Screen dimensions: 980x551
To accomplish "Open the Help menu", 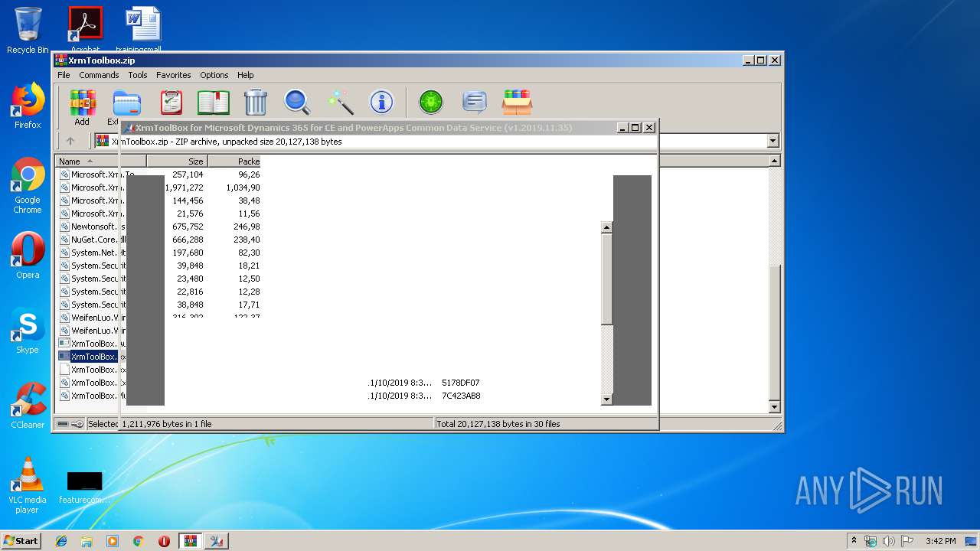I will pos(245,75).
